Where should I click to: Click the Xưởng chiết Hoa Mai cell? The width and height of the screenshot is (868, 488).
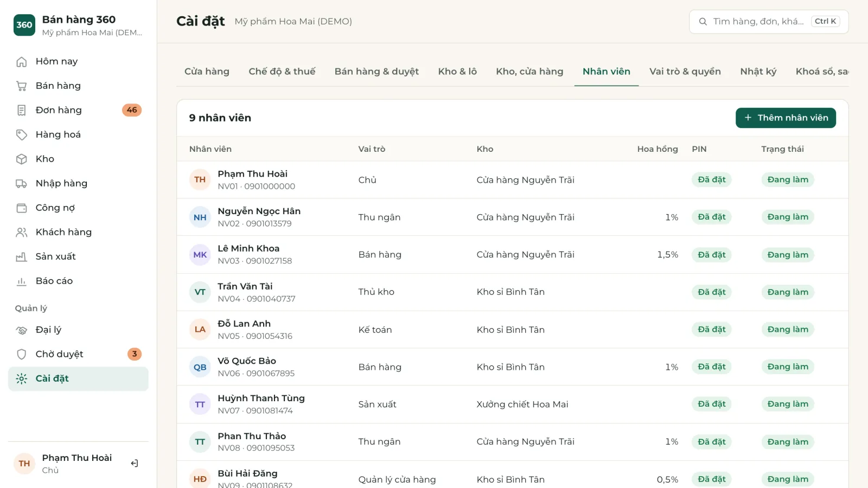pyautogui.click(x=522, y=404)
